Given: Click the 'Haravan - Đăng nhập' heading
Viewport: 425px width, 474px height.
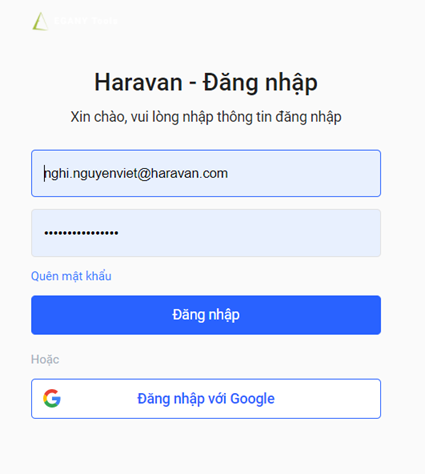Looking at the screenshot, I should pyautogui.click(x=206, y=83).
